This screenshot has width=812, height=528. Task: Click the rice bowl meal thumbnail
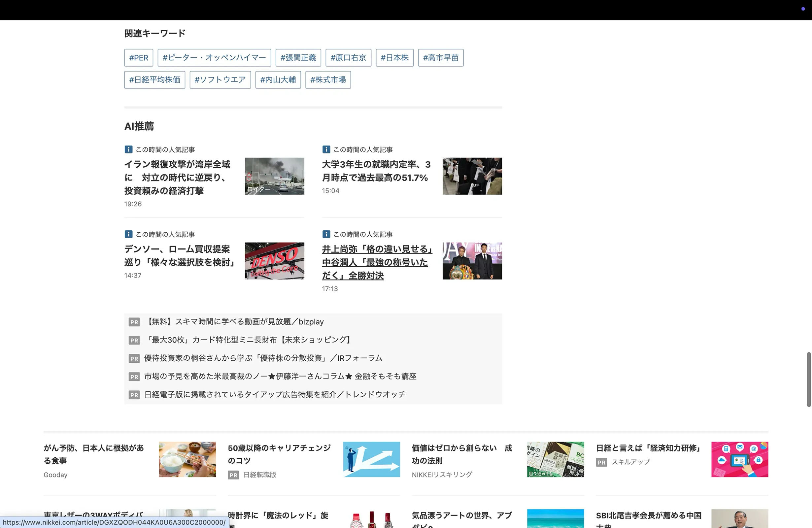[187, 459]
